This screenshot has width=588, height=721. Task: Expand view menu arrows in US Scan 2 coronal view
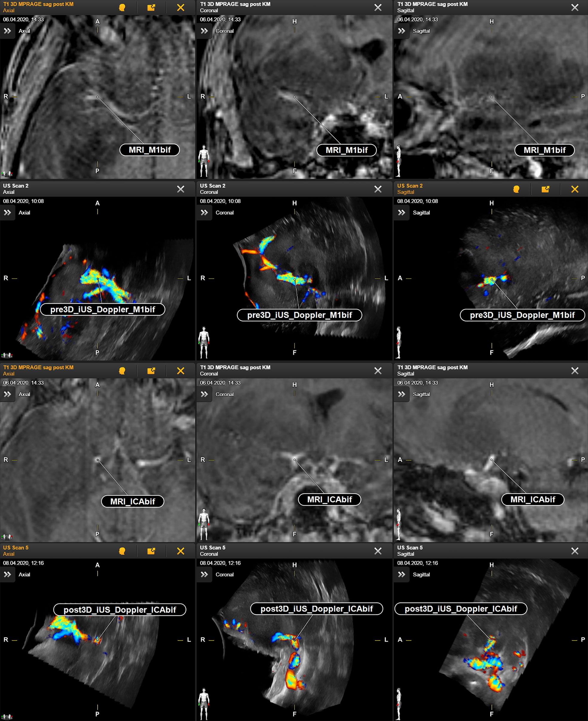(204, 213)
